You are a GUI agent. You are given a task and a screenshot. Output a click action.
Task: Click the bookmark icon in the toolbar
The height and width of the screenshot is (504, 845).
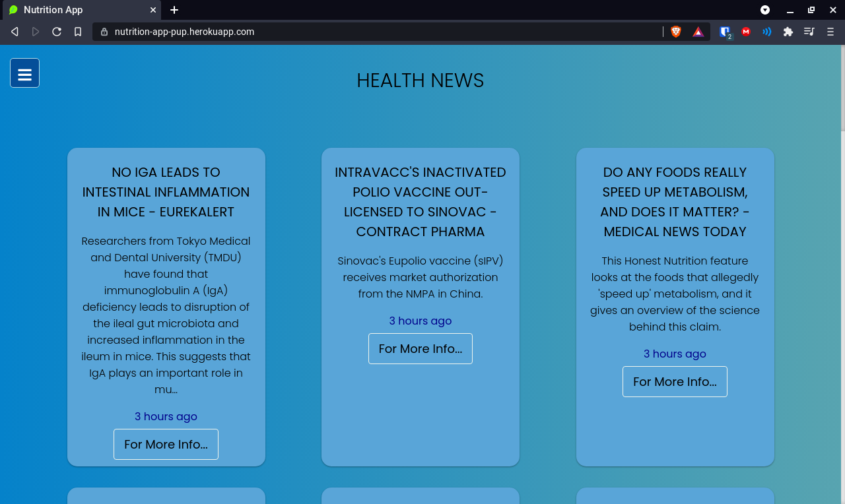click(x=77, y=31)
